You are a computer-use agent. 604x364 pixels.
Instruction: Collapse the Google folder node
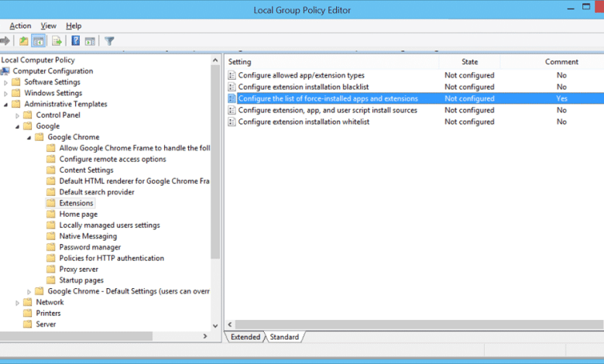[x=17, y=126]
